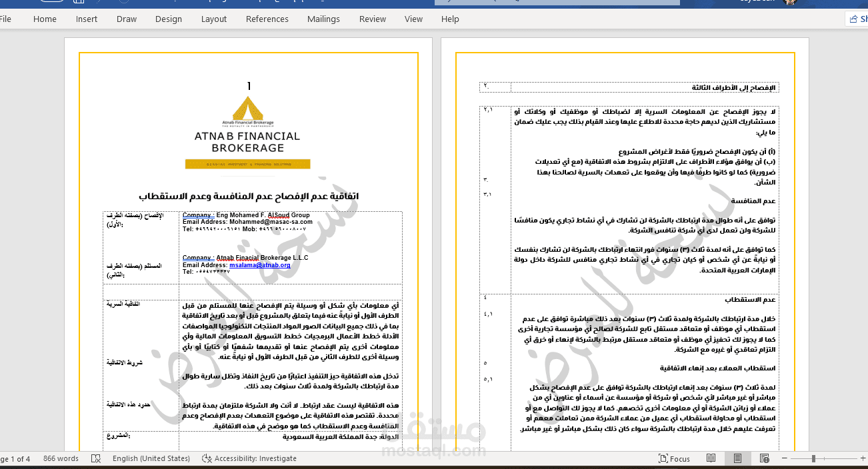Click the Zoom In plus icon
The width and height of the screenshot is (868, 469).
862,458
